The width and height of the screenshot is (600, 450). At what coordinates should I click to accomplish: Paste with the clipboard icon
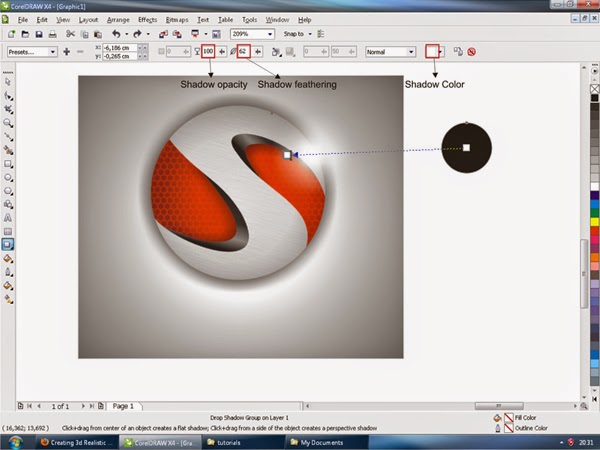click(98, 34)
